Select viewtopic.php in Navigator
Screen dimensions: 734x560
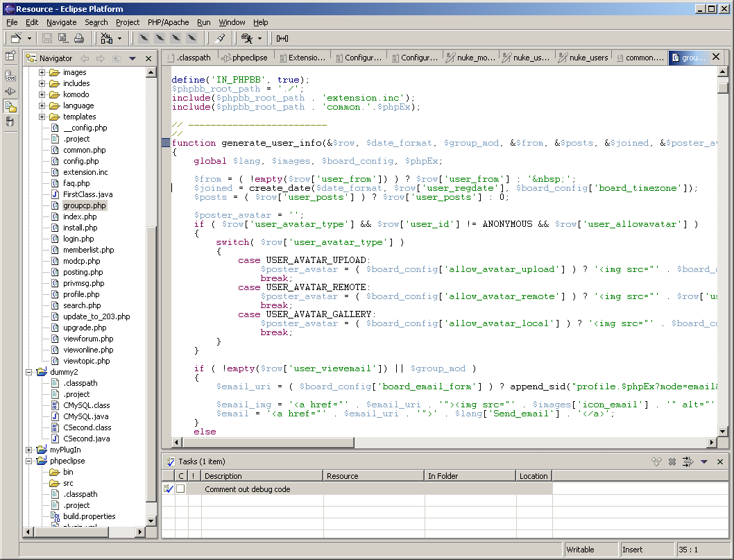tap(86, 361)
